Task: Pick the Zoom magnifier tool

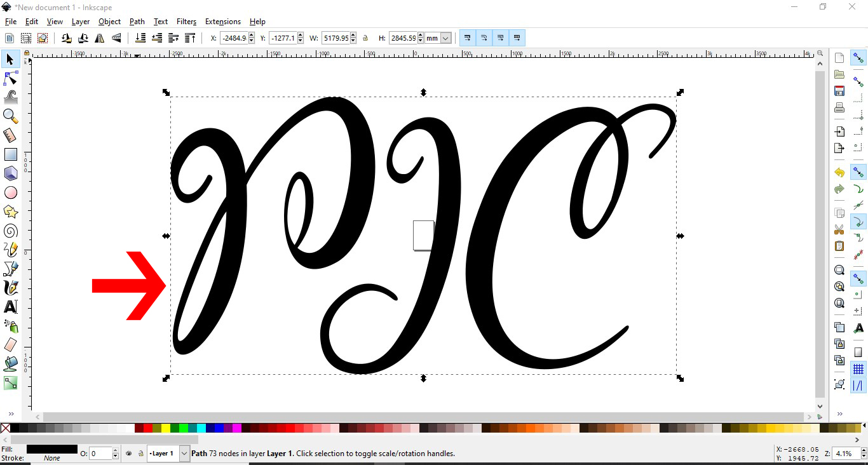Action: point(10,116)
